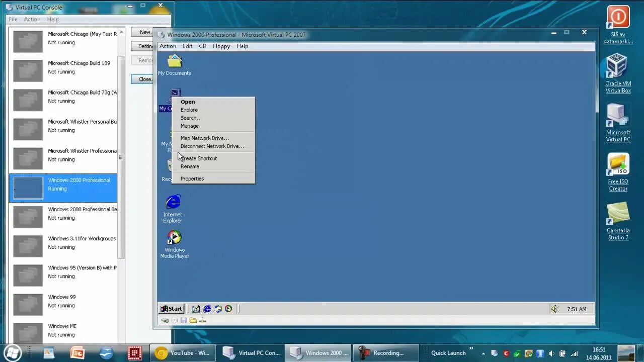Switch to YouTube taskbar window
644x362 pixels.
[x=183, y=353]
